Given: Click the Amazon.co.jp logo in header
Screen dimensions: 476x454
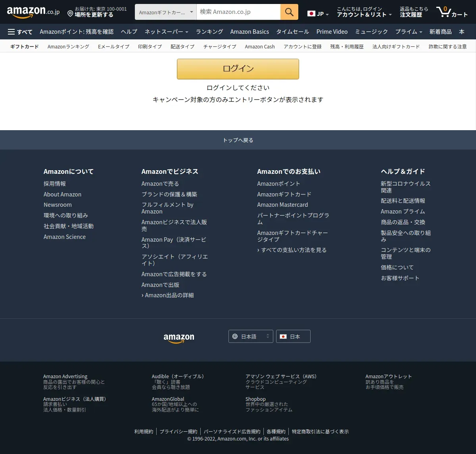Looking at the screenshot, I should pos(33,12).
